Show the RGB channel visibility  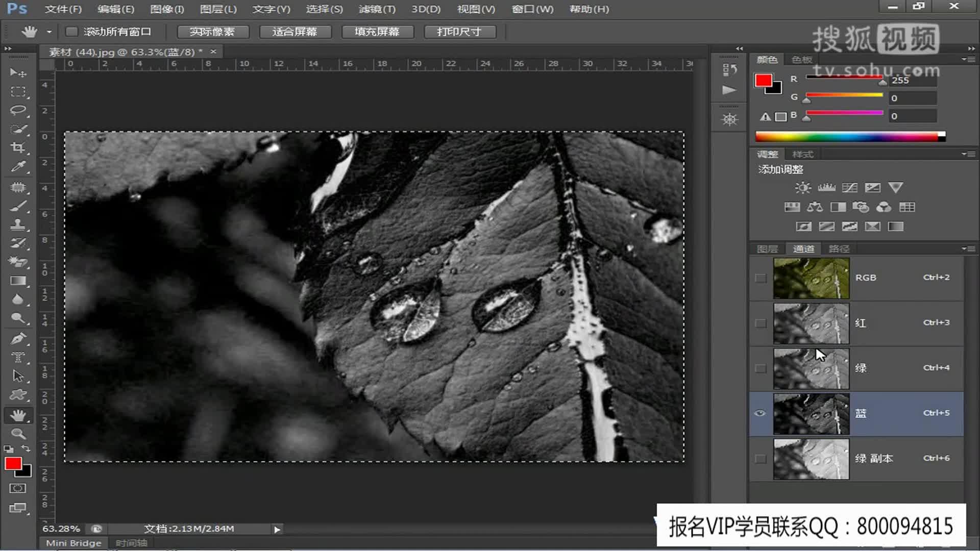[x=761, y=278]
